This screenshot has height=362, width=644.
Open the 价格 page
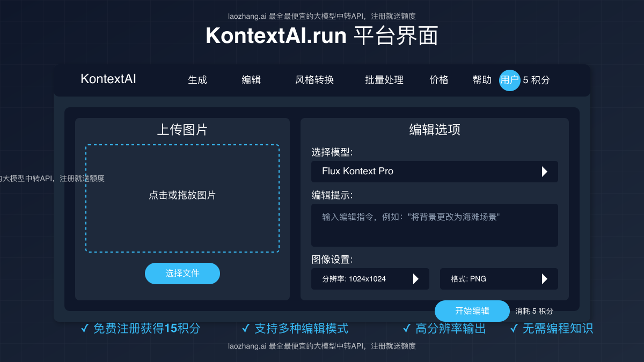439,80
